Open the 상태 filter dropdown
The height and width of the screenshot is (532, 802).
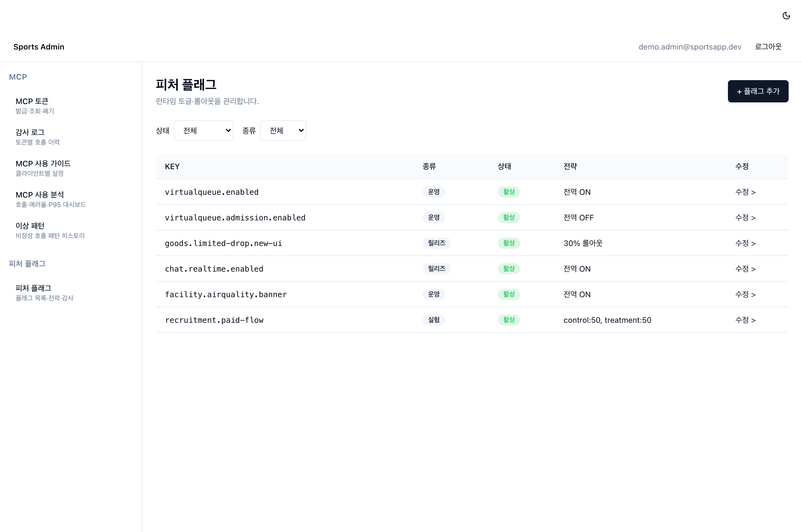pyautogui.click(x=203, y=130)
